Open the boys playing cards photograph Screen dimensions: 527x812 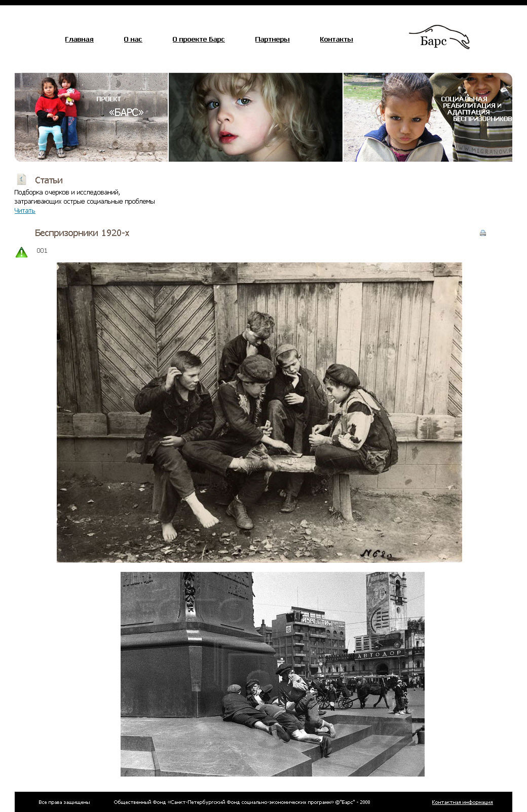click(x=259, y=412)
